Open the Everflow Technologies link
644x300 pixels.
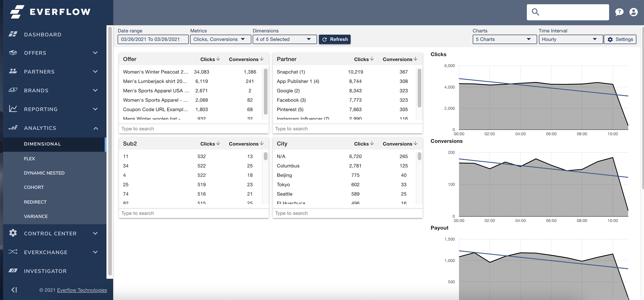point(82,290)
